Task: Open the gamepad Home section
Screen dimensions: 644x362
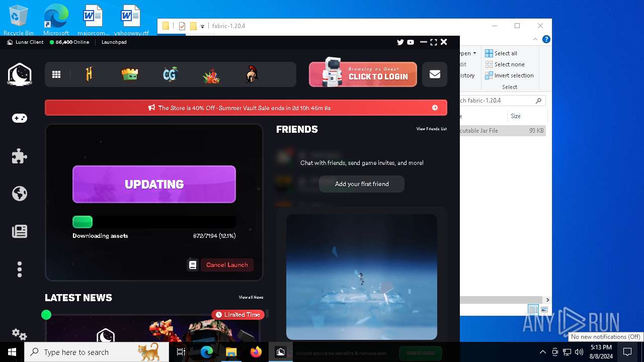Action: (20, 118)
